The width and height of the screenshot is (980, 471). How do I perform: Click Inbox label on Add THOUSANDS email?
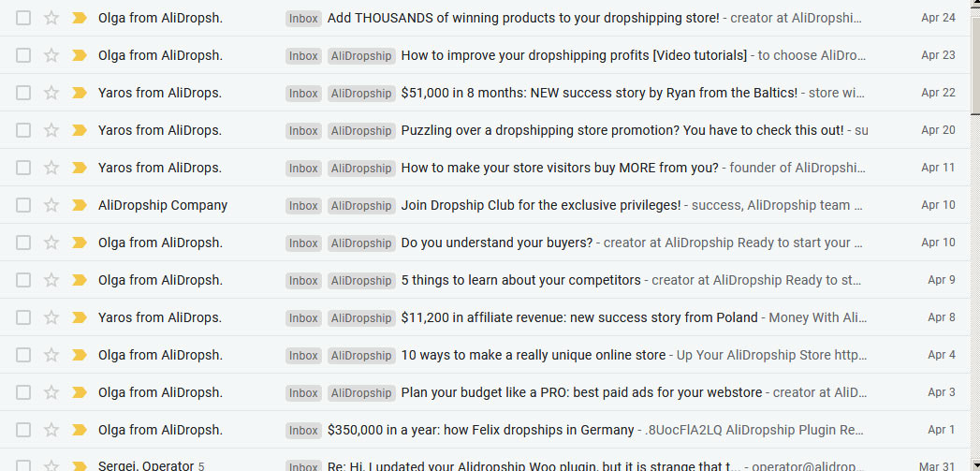[304, 18]
